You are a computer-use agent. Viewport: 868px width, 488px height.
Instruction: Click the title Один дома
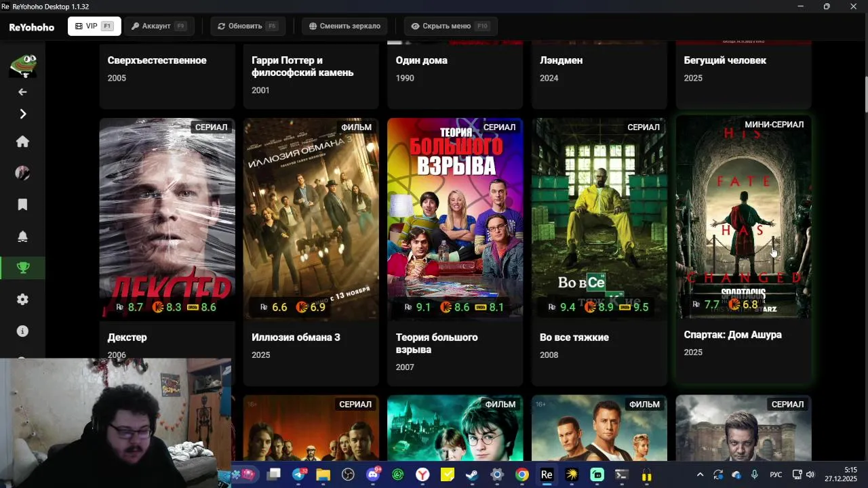tap(421, 60)
